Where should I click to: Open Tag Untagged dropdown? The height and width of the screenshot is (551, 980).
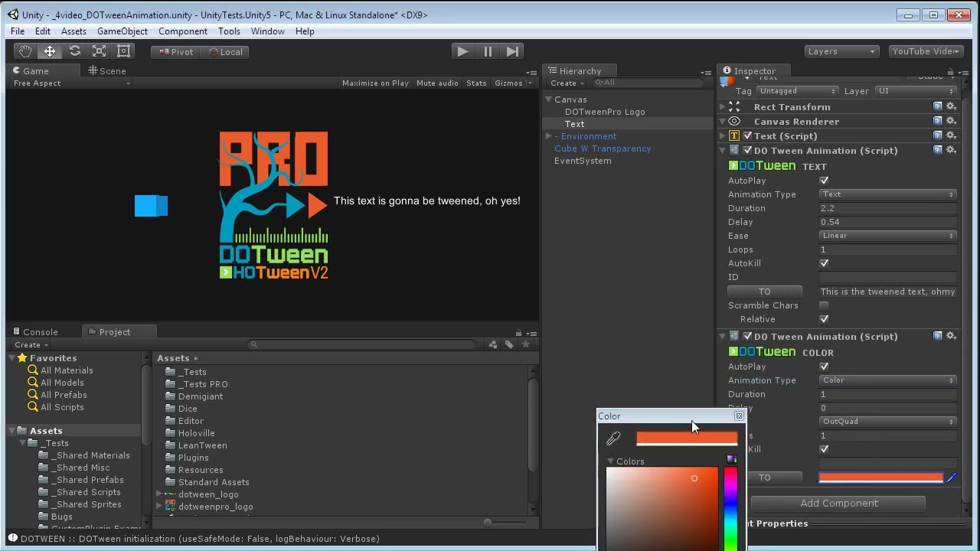(x=797, y=91)
